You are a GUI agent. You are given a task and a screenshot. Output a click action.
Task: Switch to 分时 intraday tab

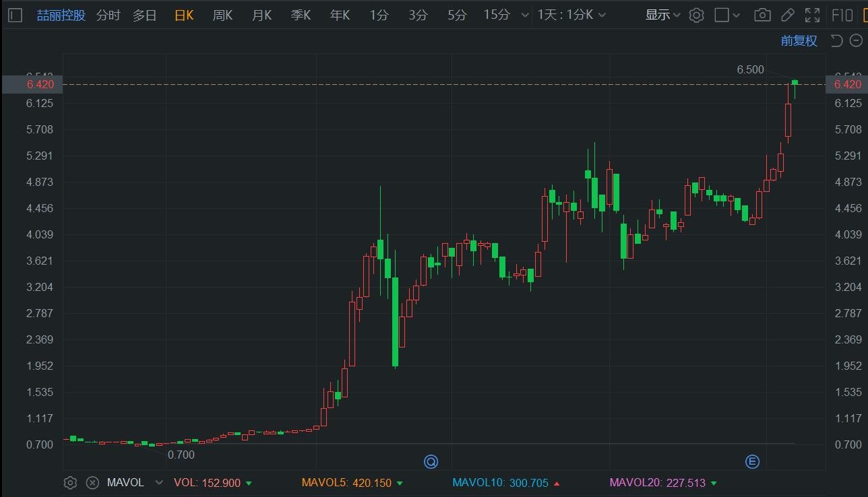click(108, 15)
